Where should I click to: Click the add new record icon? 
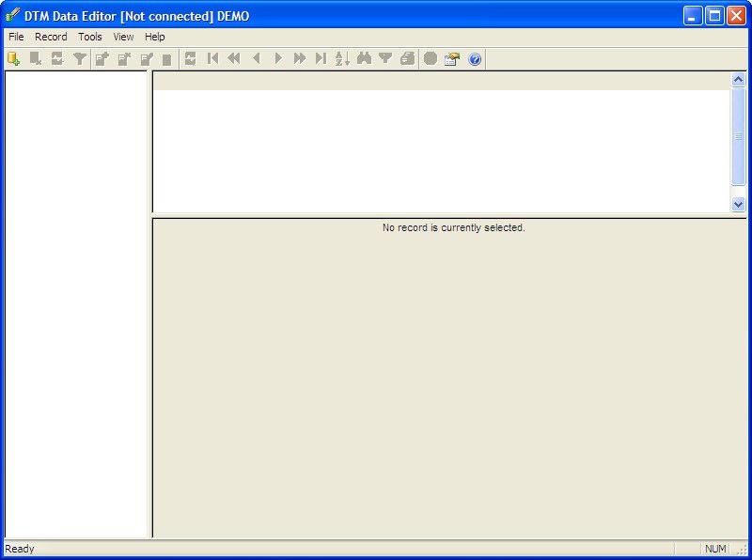[102, 59]
